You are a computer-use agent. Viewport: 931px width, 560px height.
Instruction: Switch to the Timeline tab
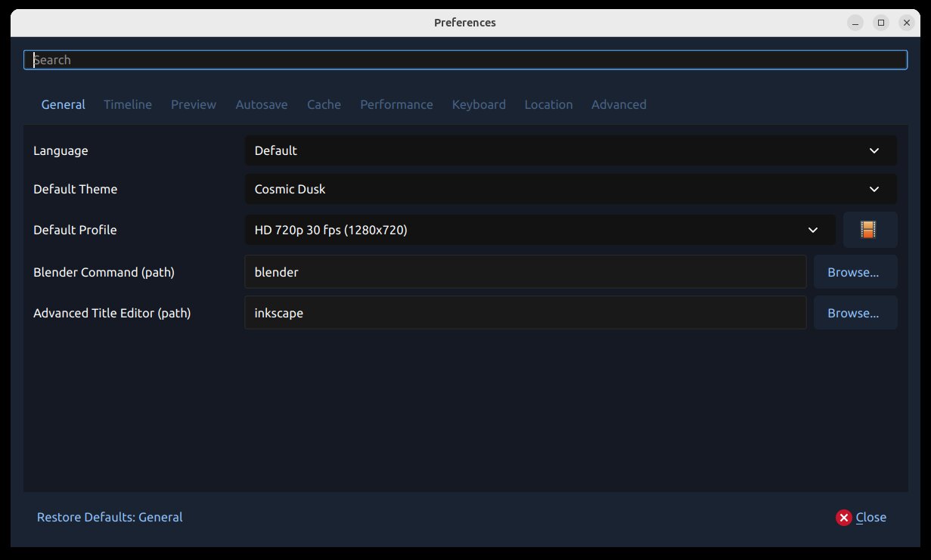coord(128,104)
